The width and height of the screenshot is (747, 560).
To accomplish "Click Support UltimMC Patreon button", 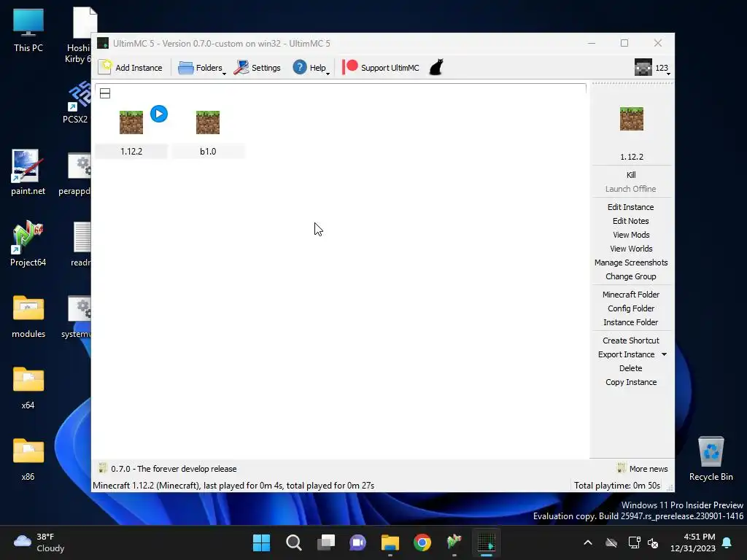I will click(381, 68).
